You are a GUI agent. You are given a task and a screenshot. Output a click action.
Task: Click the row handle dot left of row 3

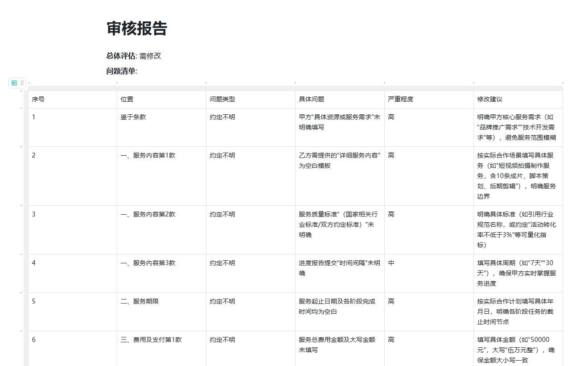point(20,206)
